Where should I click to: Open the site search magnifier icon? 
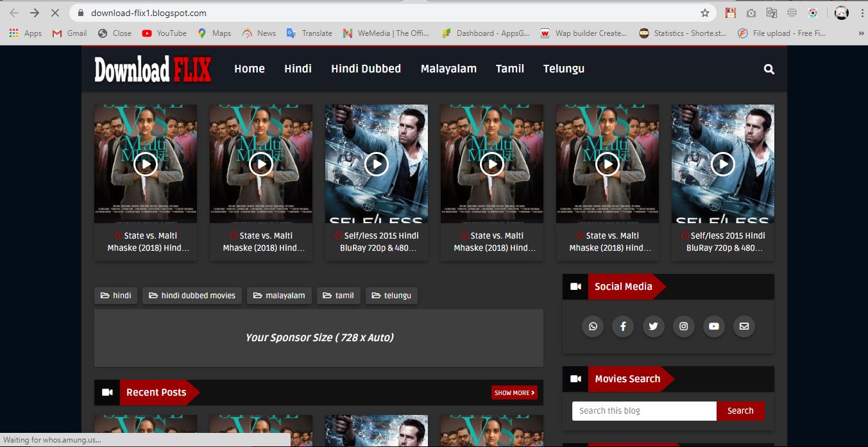coord(768,68)
